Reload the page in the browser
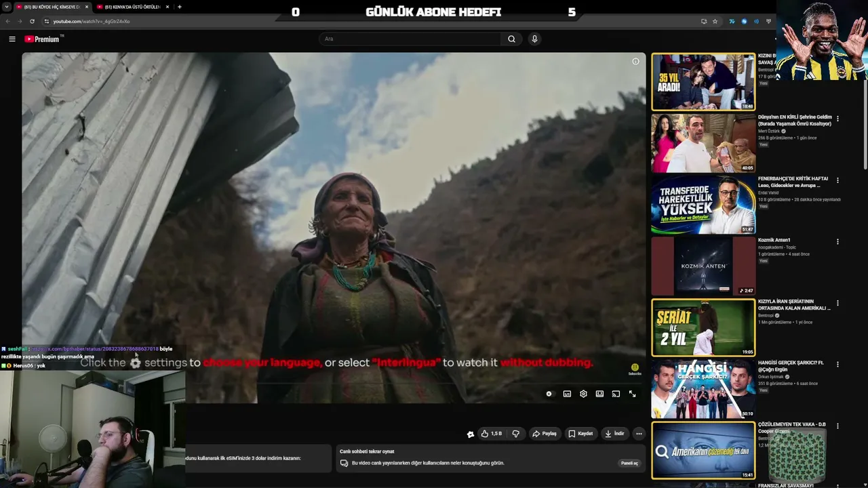The image size is (868, 488). pos(32,21)
